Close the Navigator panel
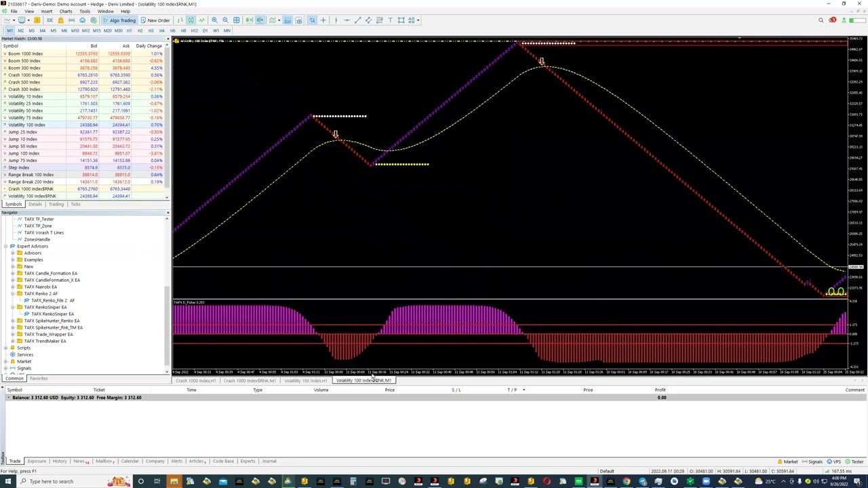The image size is (868, 488). point(167,213)
